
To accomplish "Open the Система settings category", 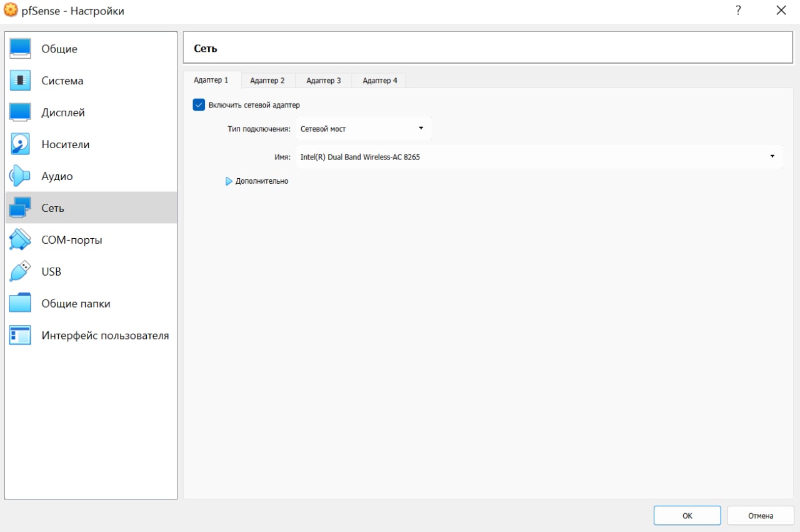I will tap(91, 81).
